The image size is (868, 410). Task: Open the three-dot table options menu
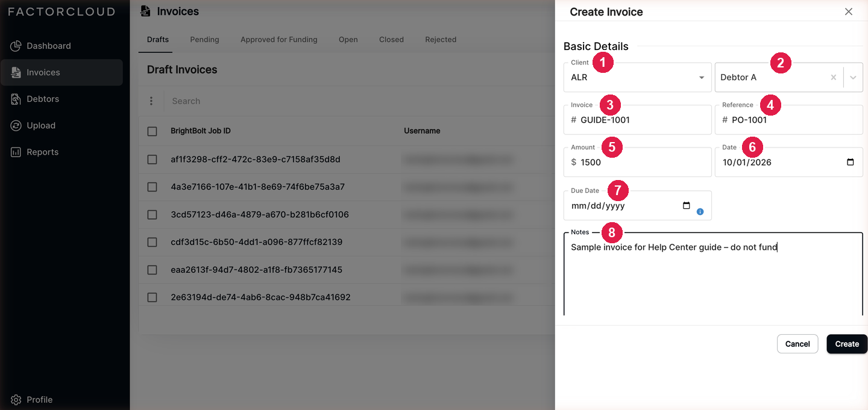point(151,101)
